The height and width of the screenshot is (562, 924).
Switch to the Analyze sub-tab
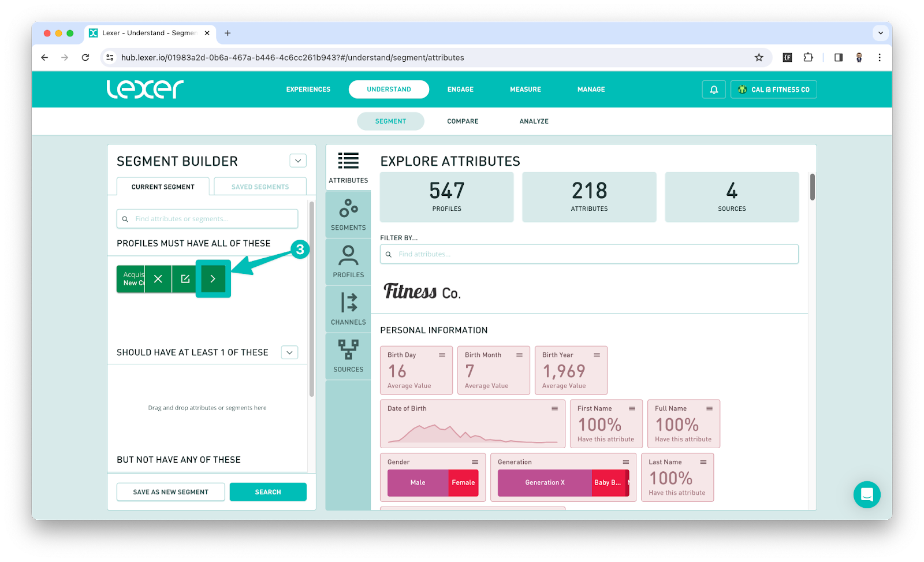(534, 121)
